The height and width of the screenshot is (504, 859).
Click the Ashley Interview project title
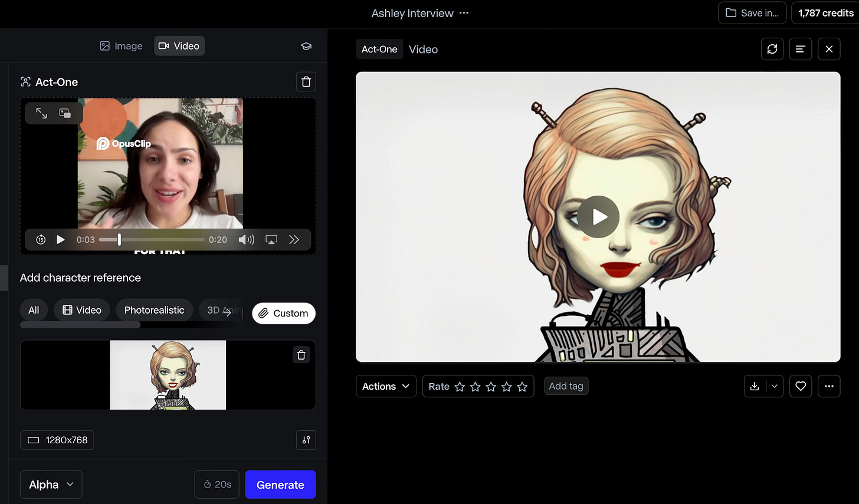[x=412, y=13]
